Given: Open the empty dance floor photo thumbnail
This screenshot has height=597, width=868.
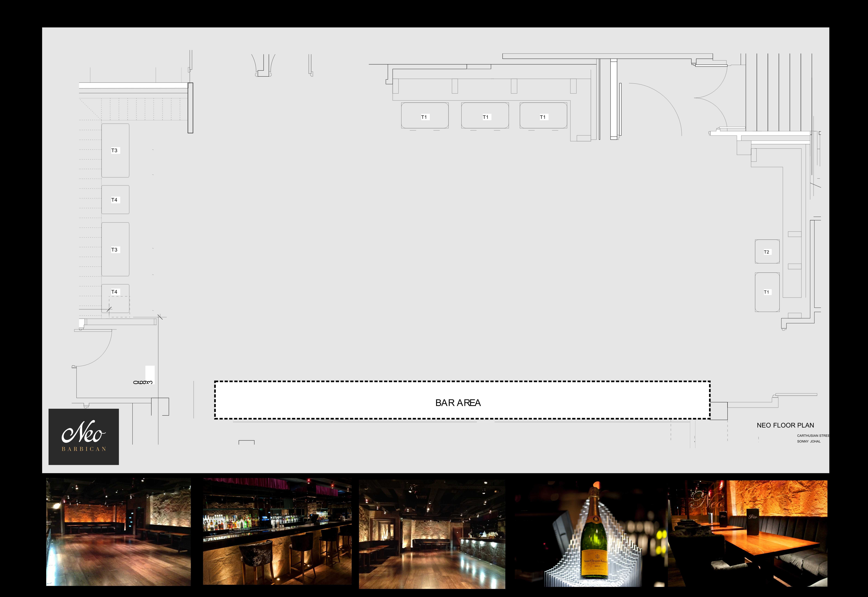Looking at the screenshot, I should pyautogui.click(x=118, y=532).
